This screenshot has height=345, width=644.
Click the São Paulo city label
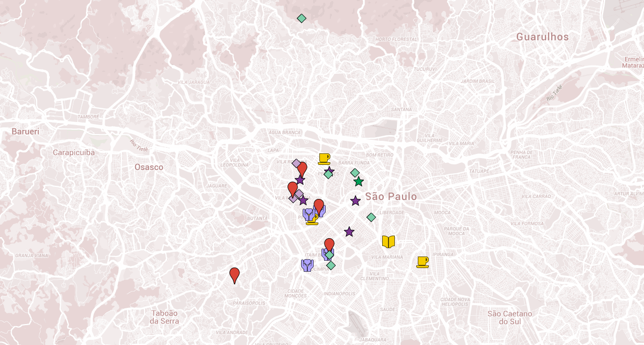pyautogui.click(x=391, y=197)
